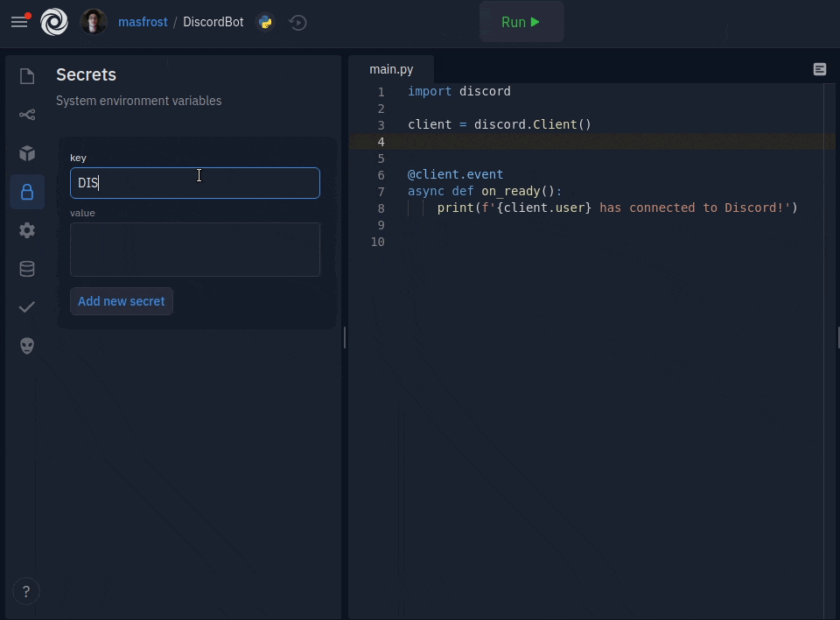
Task: Open the Settings gear panel
Action: [x=27, y=230]
